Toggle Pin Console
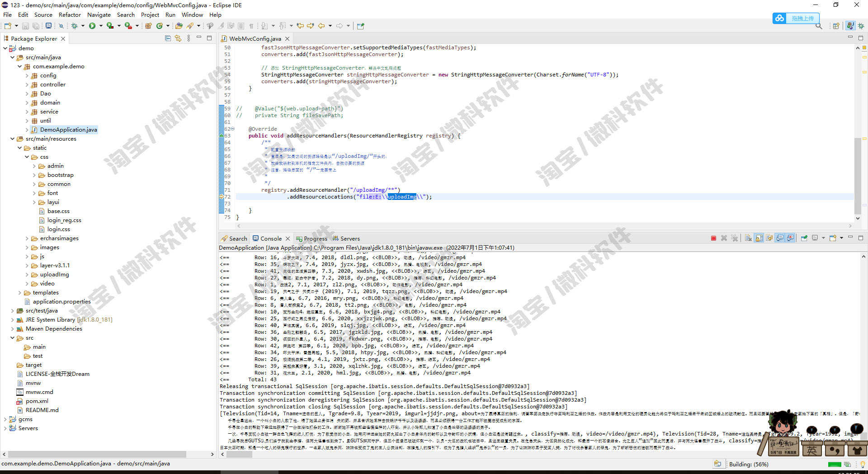Image resolution: width=868 pixels, height=474 pixels. [x=804, y=238]
